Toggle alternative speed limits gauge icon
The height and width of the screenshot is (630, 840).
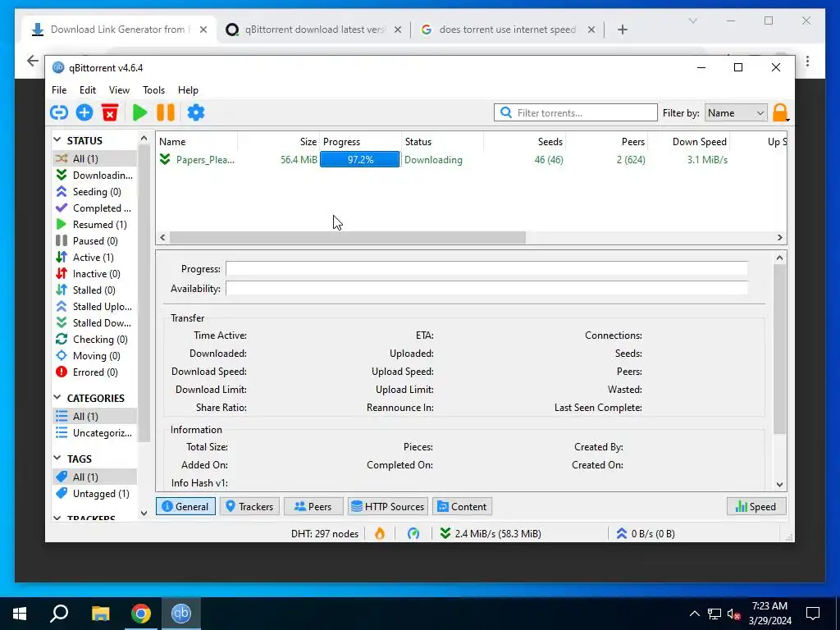click(x=413, y=533)
